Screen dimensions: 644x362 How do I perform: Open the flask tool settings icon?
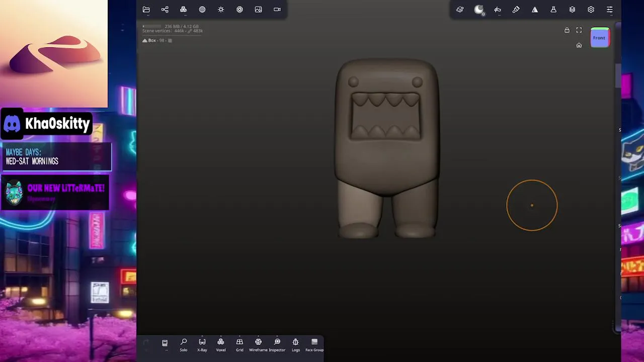click(x=553, y=10)
